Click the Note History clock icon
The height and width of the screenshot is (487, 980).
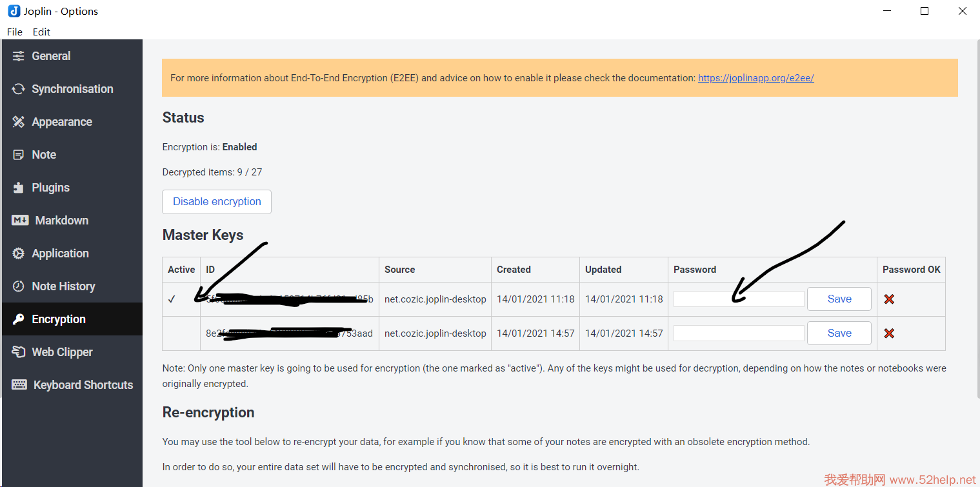point(19,286)
